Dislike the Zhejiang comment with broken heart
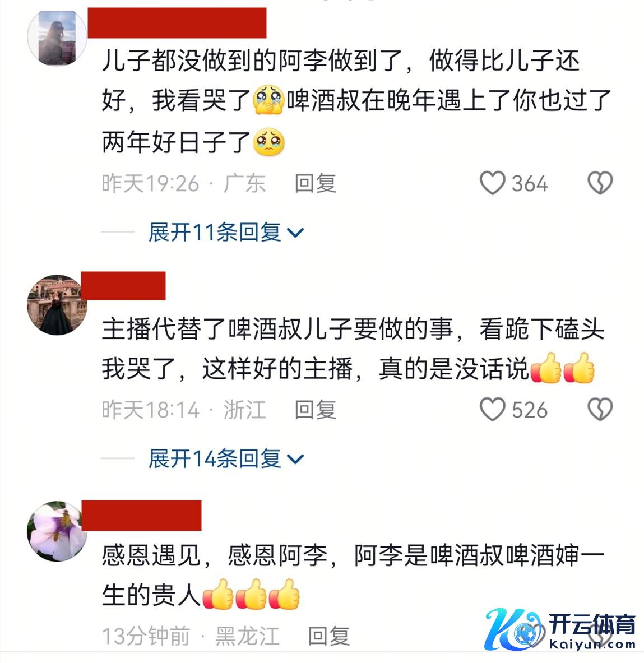 pyautogui.click(x=600, y=409)
